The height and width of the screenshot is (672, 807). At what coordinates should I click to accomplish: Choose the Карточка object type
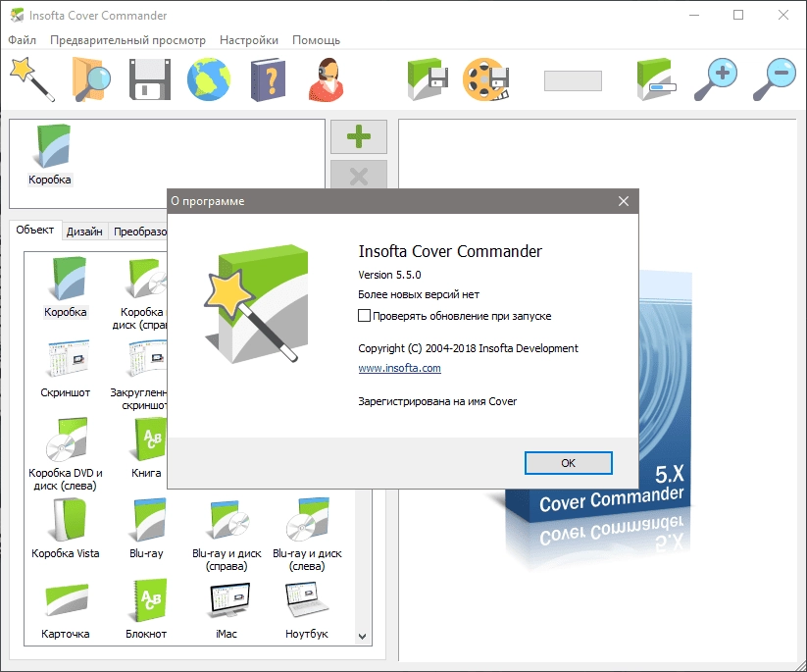[x=66, y=611]
